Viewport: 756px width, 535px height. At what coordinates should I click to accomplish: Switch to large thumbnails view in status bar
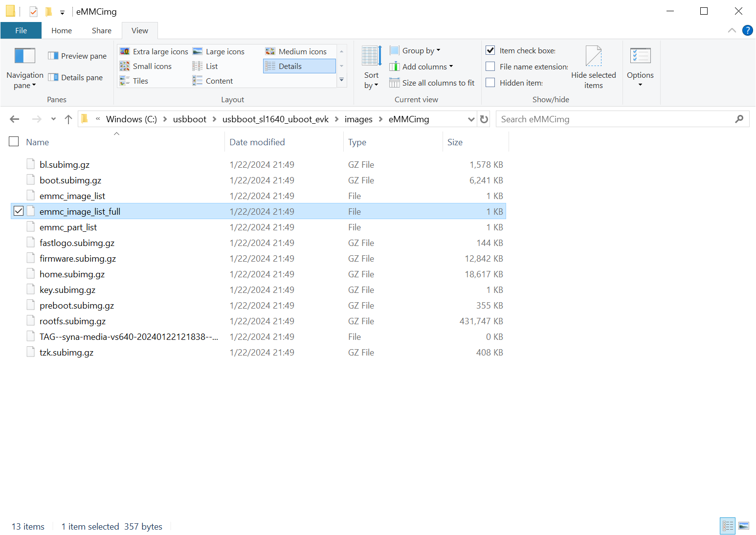pyautogui.click(x=744, y=526)
